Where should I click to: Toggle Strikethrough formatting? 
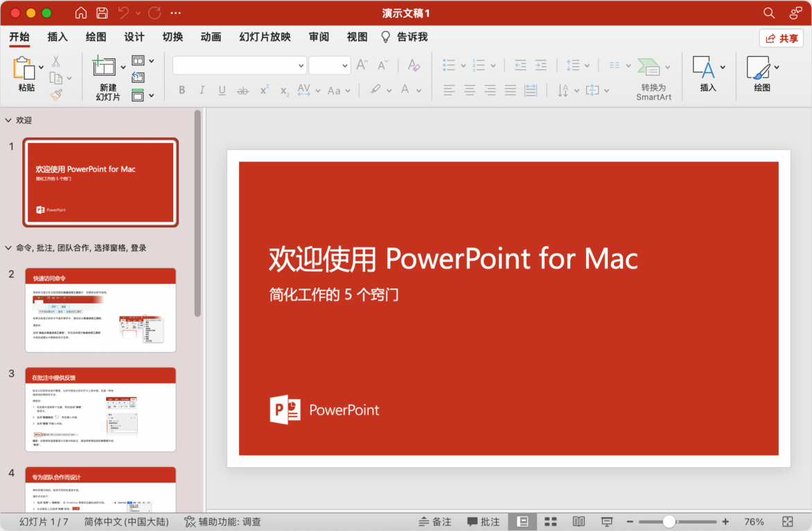click(x=242, y=91)
